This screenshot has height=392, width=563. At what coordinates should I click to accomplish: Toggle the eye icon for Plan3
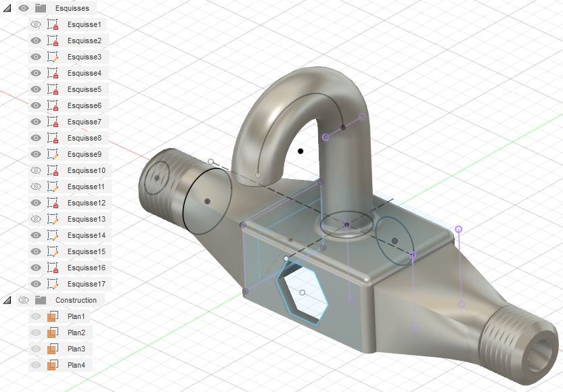36,349
